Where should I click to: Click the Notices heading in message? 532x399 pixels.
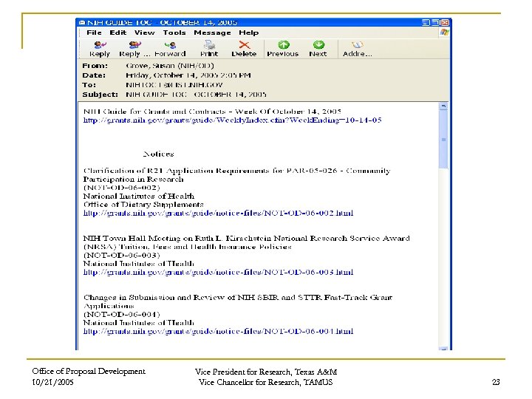[158, 154]
